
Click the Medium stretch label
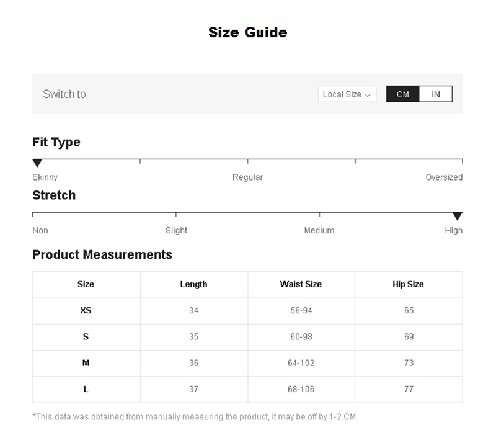[x=319, y=231]
